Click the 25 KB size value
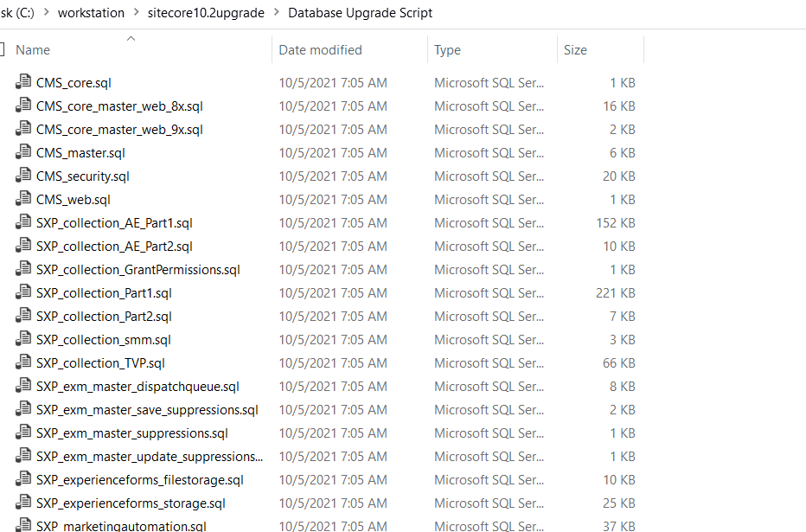This screenshot has width=806, height=532. (x=619, y=503)
